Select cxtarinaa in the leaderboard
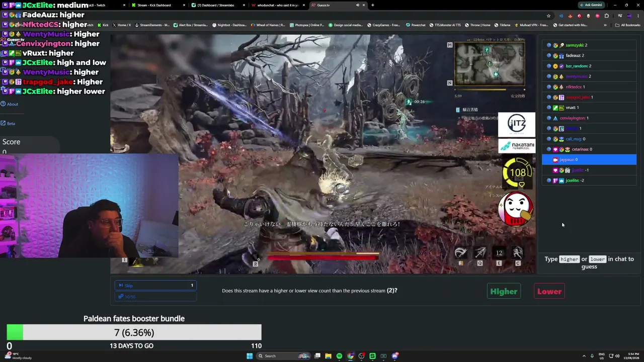The height and width of the screenshot is (362, 644). click(589, 149)
